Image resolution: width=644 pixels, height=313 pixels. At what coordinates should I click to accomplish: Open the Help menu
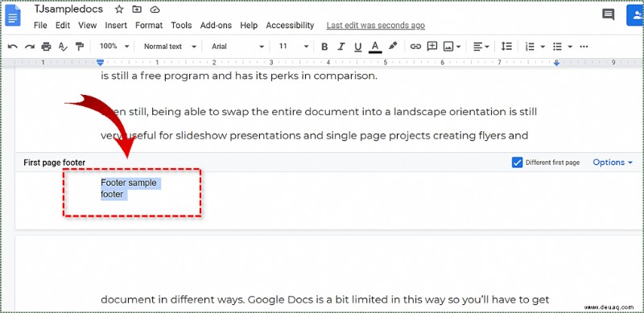pyautogui.click(x=249, y=26)
